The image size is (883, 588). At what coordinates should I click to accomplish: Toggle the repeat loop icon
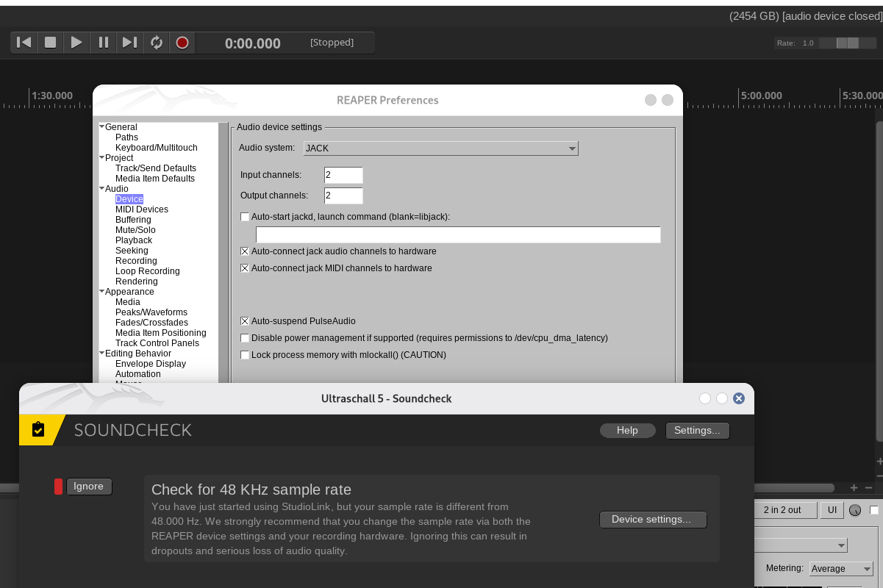coord(156,43)
